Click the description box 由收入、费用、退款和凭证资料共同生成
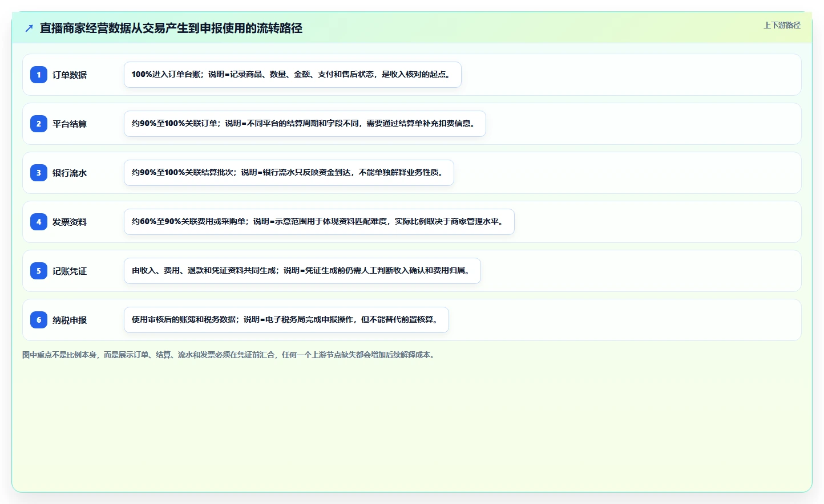 302,271
